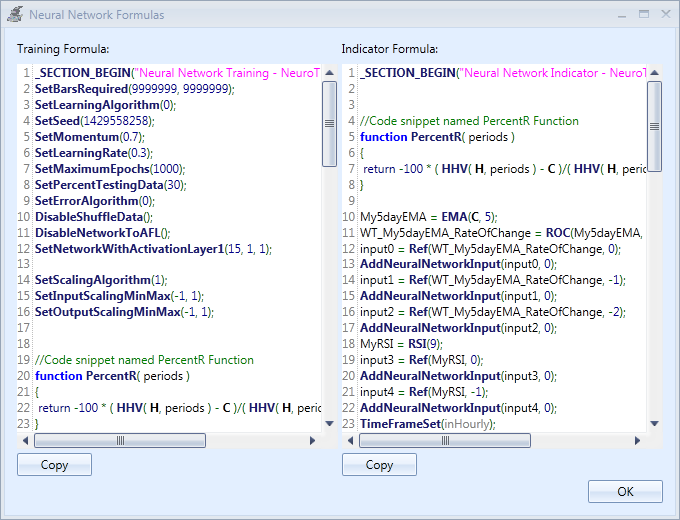Copy the Training Formula code
The width and height of the screenshot is (680, 520).
[x=54, y=464]
